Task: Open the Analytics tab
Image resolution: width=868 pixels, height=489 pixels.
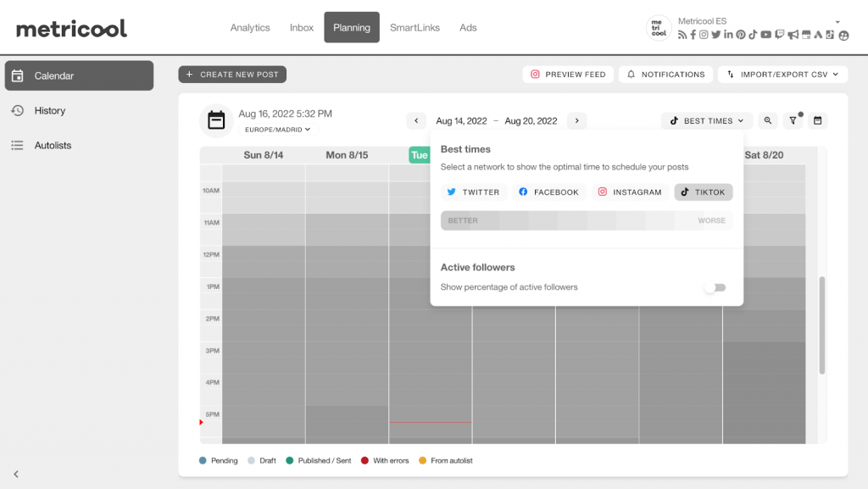Action: (x=250, y=28)
